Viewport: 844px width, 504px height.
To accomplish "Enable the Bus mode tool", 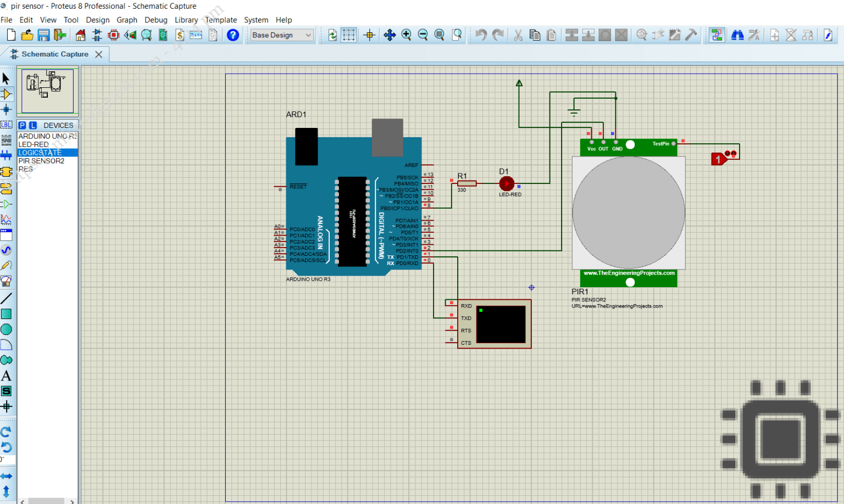I will pos(7,155).
